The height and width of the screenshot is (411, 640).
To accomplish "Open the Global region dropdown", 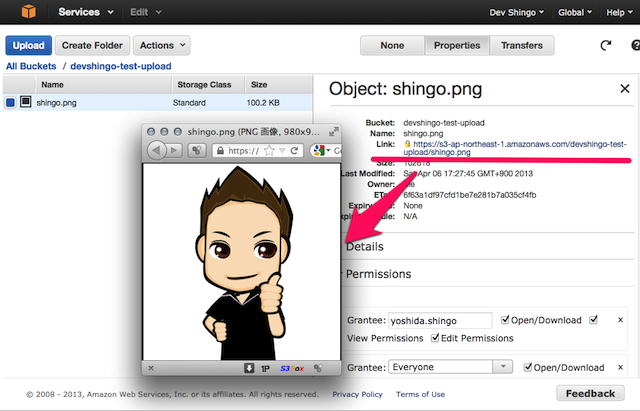I will pyautogui.click(x=575, y=12).
